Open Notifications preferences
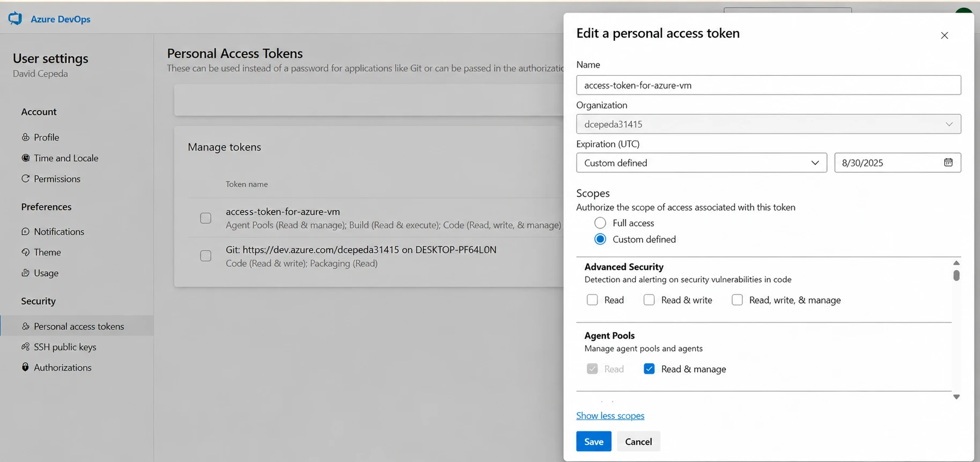 [59, 231]
